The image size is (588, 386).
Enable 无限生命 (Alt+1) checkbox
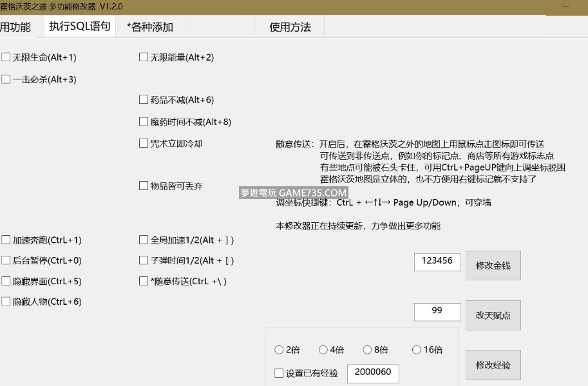(6, 57)
